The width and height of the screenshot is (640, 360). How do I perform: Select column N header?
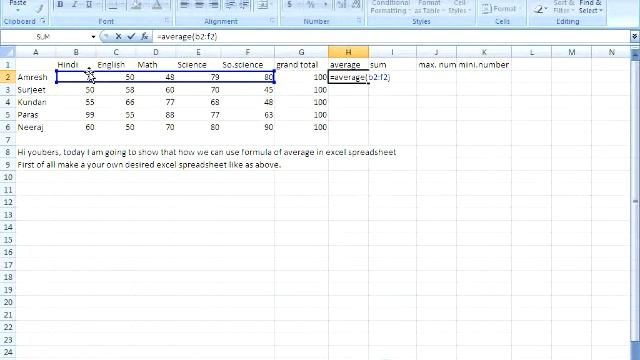611,52
